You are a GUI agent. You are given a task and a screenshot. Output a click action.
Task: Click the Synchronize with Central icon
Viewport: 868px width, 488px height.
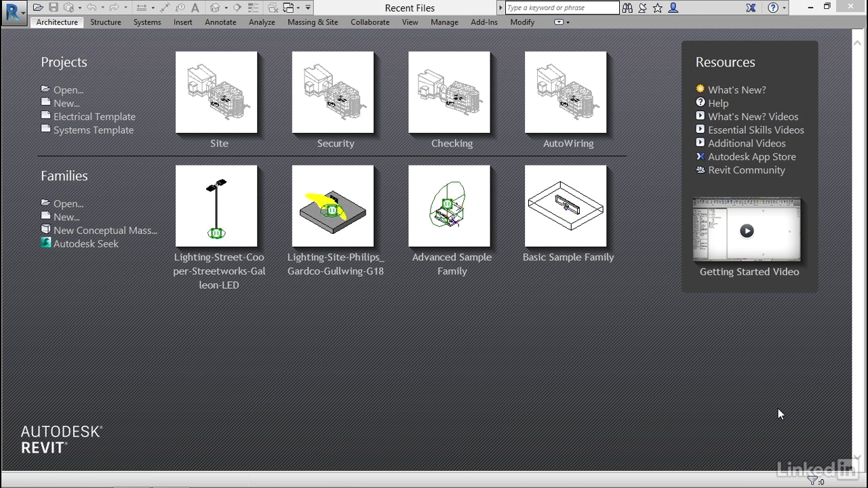(68, 8)
